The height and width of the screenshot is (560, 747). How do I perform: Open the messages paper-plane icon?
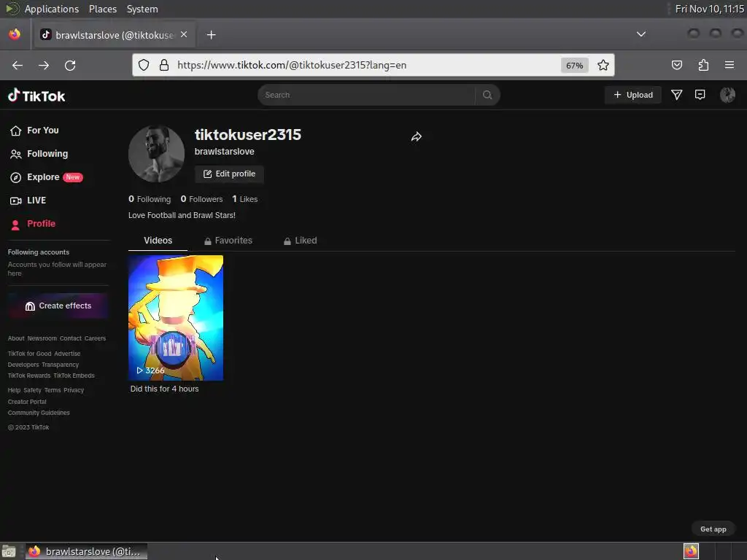click(x=676, y=95)
